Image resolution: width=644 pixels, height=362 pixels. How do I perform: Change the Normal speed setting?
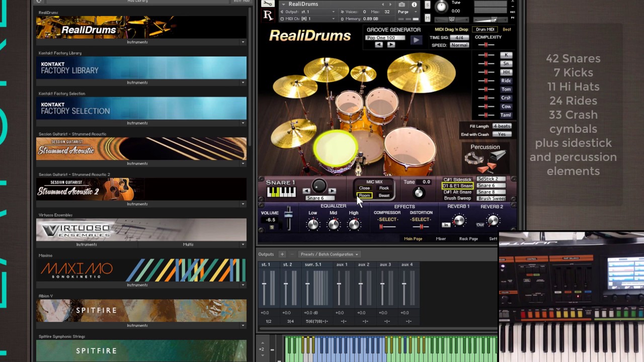click(459, 45)
